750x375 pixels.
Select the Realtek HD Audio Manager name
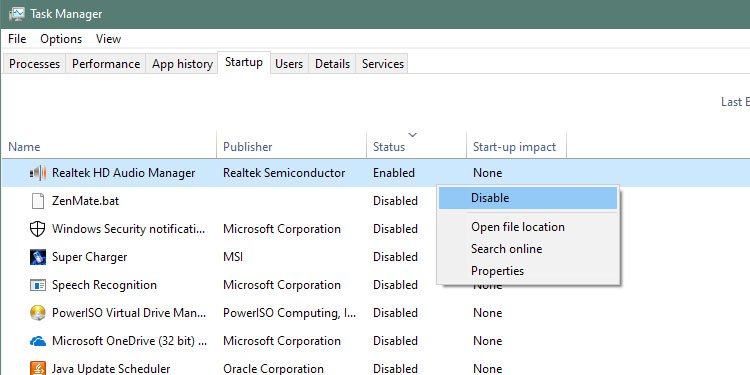pyautogui.click(x=123, y=173)
